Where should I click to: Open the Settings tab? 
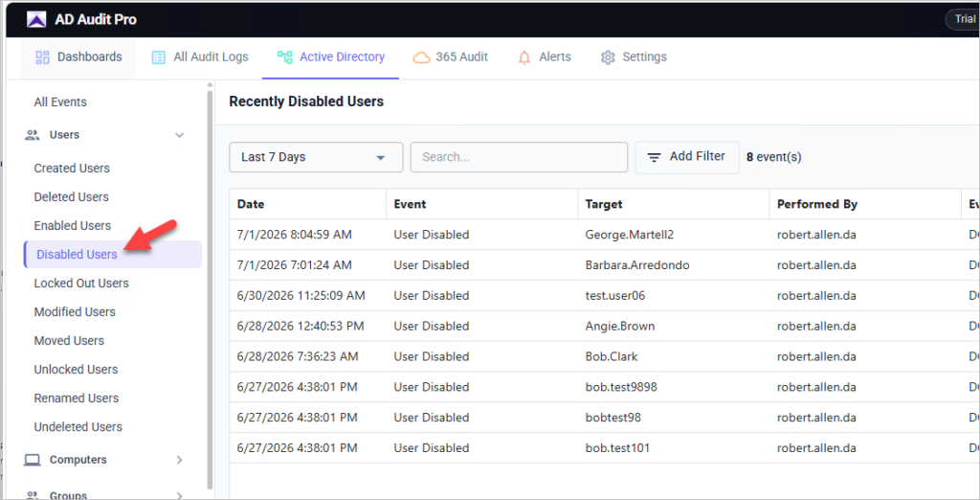coord(634,57)
